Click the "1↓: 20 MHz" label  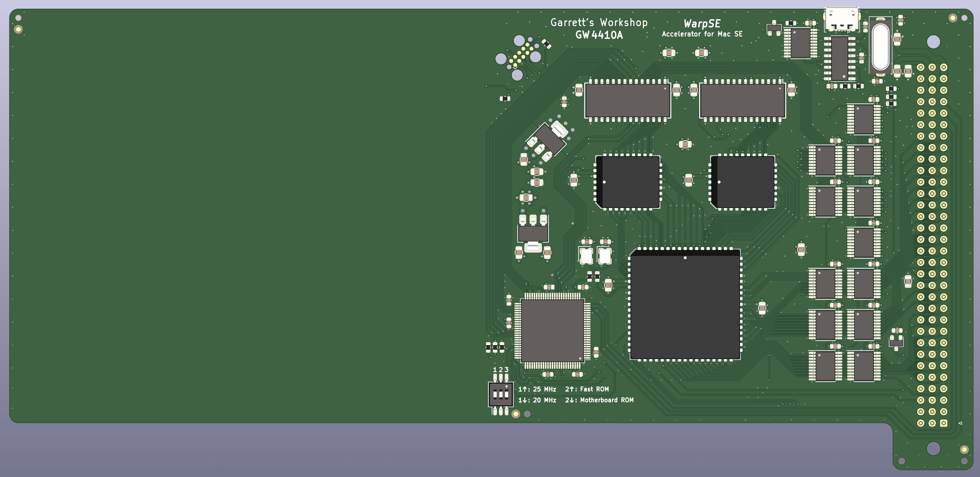tap(537, 400)
